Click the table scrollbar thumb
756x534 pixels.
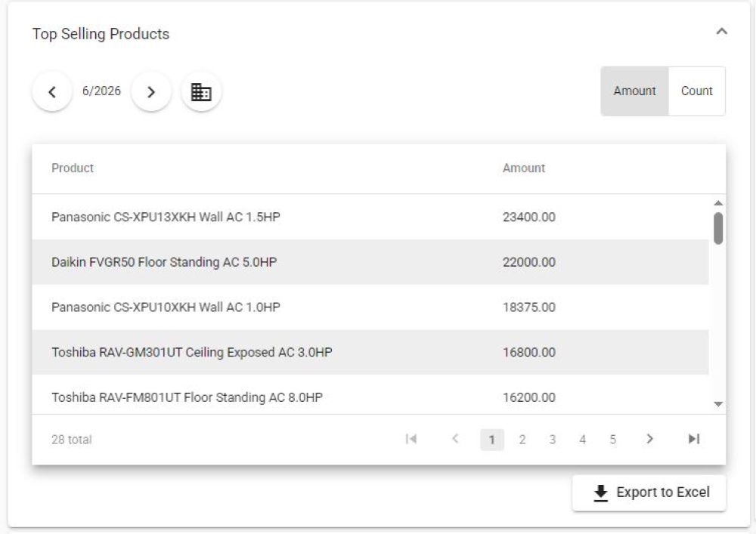pos(718,228)
